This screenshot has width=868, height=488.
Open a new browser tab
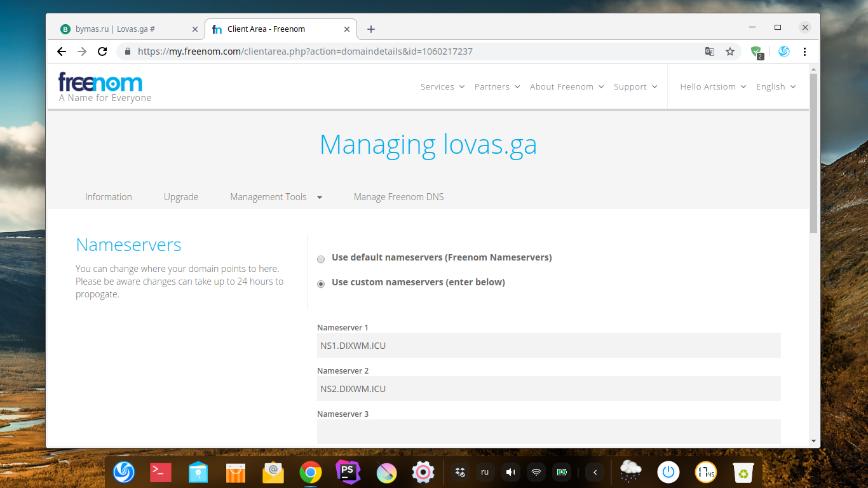click(371, 29)
